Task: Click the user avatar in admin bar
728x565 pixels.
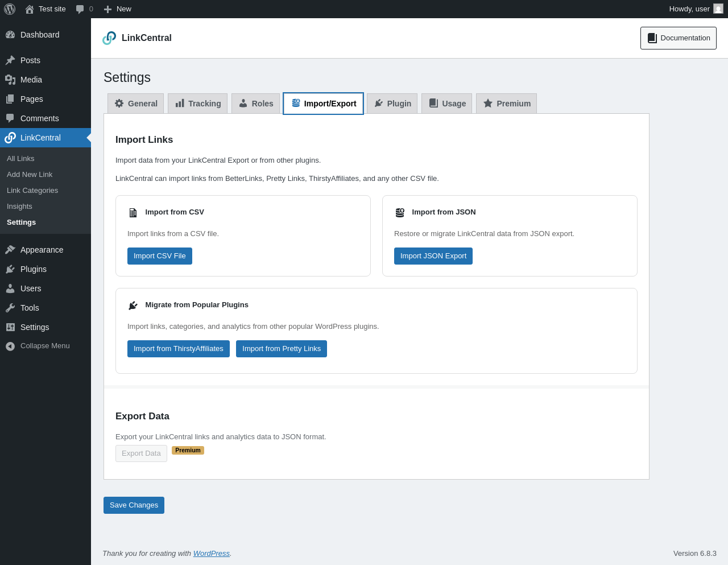Action: (718, 9)
